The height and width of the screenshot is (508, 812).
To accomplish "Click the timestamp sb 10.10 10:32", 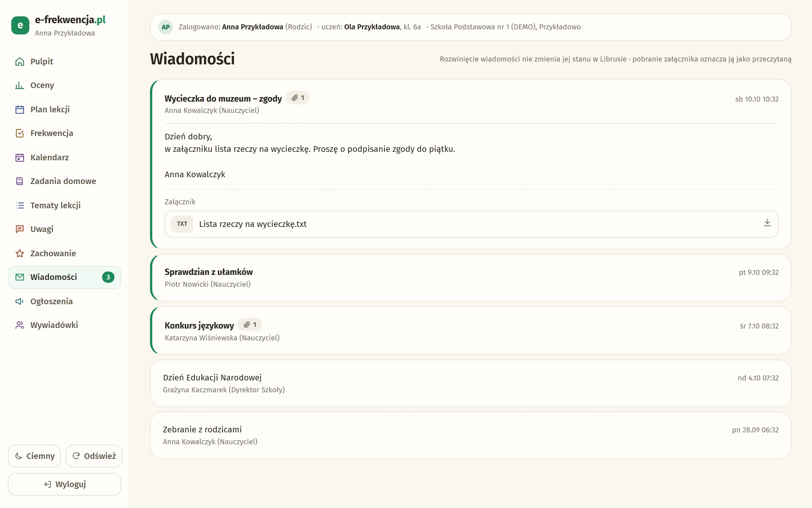I will click(757, 99).
